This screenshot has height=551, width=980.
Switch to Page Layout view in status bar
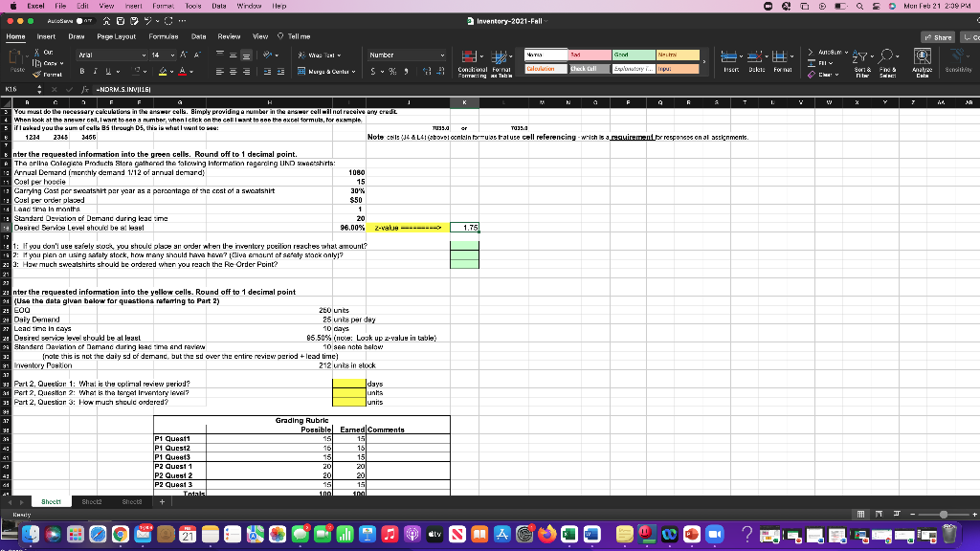click(879, 514)
